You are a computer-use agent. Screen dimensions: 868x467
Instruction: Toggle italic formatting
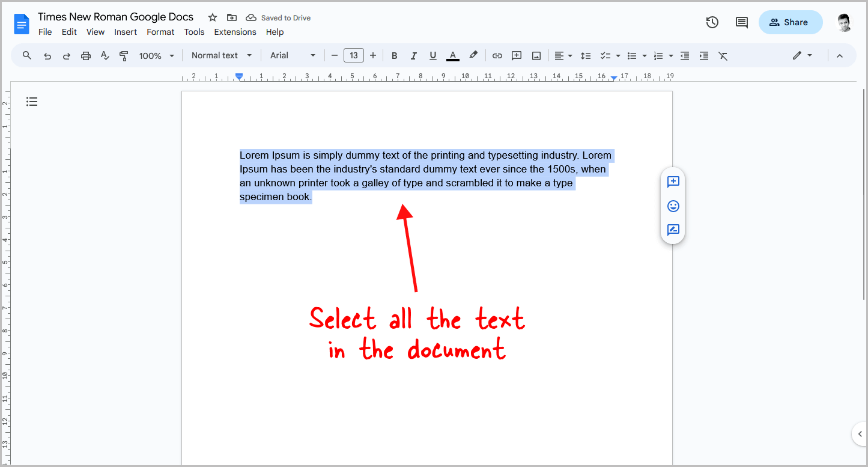coord(413,55)
